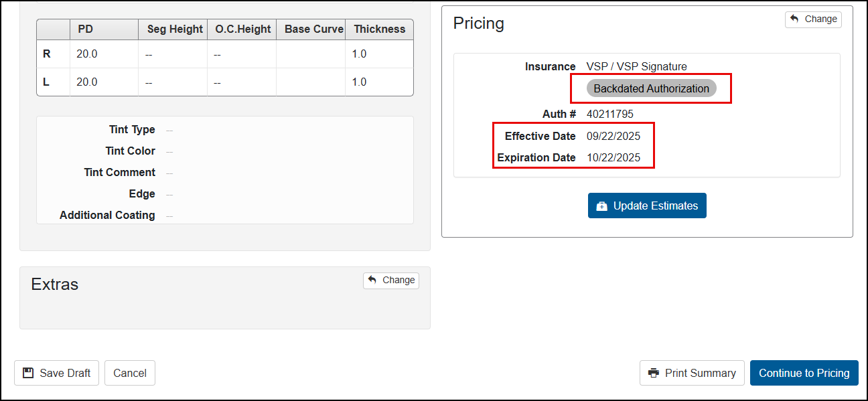Click the Seg Height column header
The width and height of the screenshot is (868, 401).
coord(175,29)
